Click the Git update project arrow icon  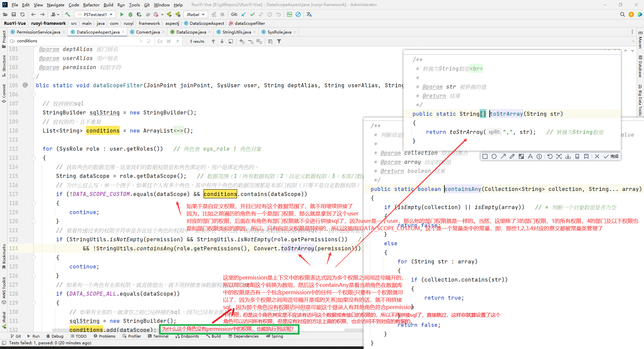pos(244,14)
